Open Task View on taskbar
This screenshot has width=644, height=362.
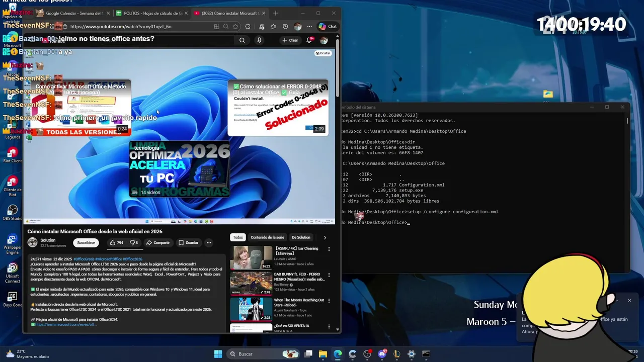click(308, 354)
